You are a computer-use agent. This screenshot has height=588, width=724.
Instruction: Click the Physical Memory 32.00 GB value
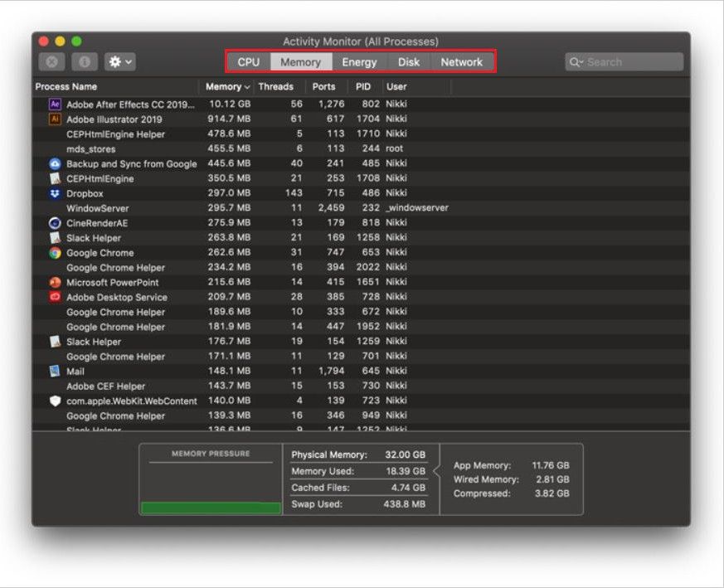405,454
